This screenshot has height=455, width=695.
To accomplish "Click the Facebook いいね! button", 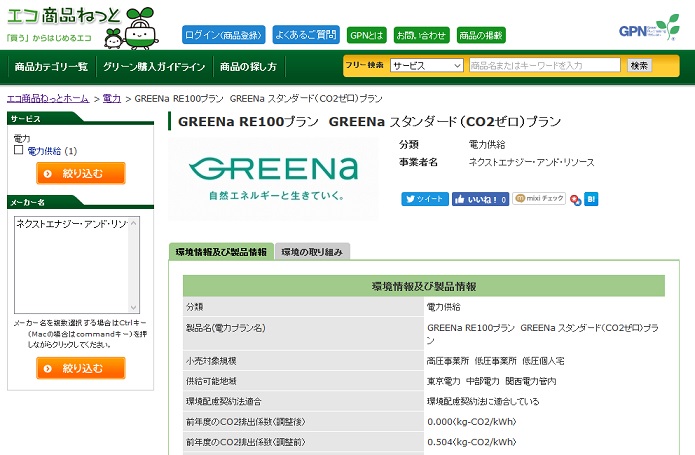I will (x=480, y=199).
